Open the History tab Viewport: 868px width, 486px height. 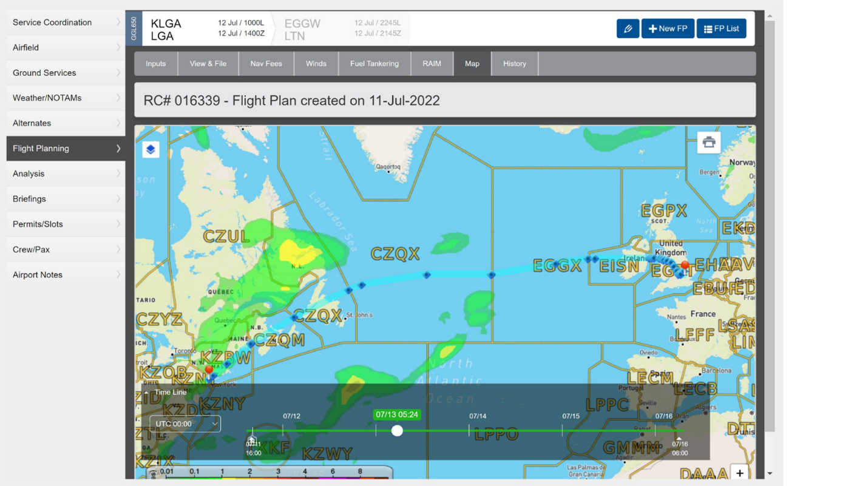pyautogui.click(x=515, y=64)
